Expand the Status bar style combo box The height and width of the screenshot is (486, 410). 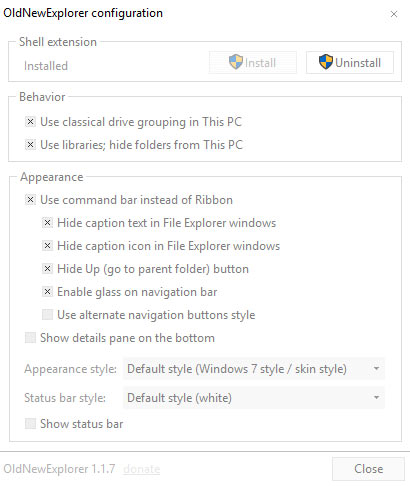pyautogui.click(x=254, y=398)
